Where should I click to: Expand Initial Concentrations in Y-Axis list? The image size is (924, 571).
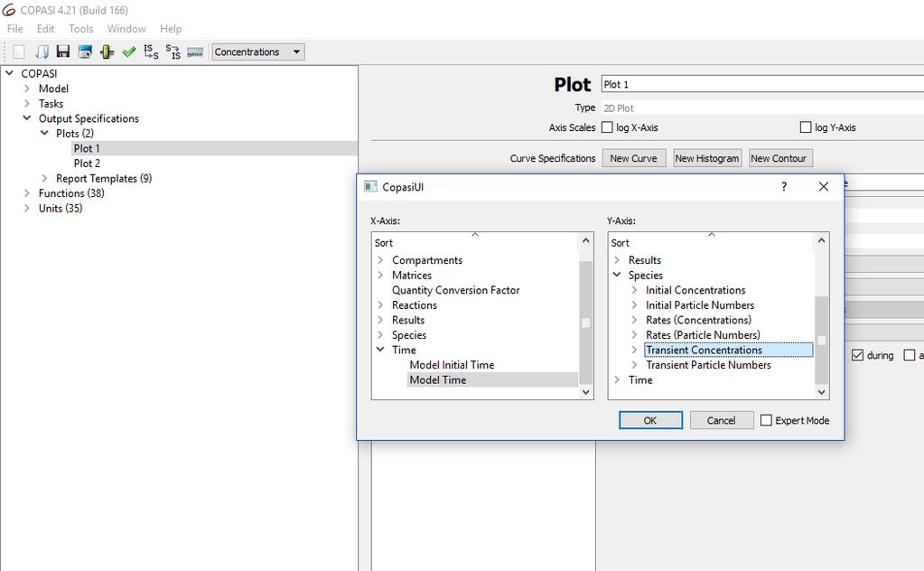click(634, 290)
